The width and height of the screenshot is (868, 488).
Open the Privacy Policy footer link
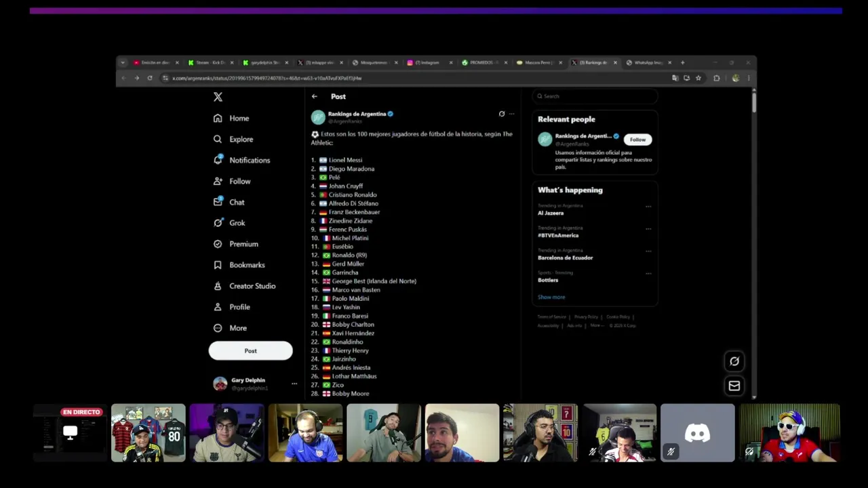[x=586, y=317]
